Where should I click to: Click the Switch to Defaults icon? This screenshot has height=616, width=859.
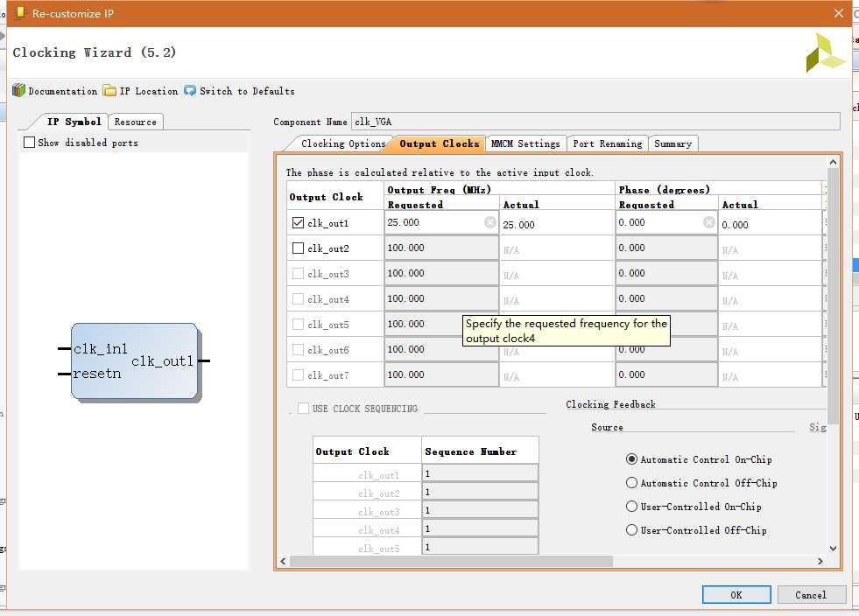[190, 90]
